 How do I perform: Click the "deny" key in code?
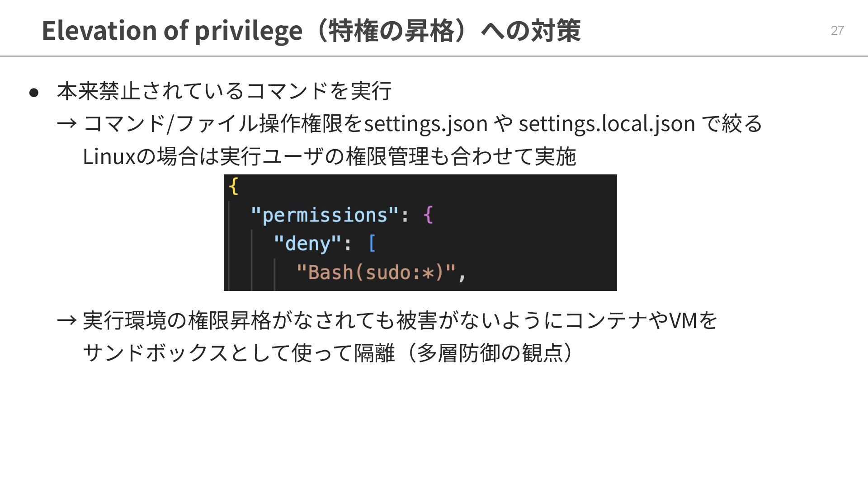(x=307, y=244)
